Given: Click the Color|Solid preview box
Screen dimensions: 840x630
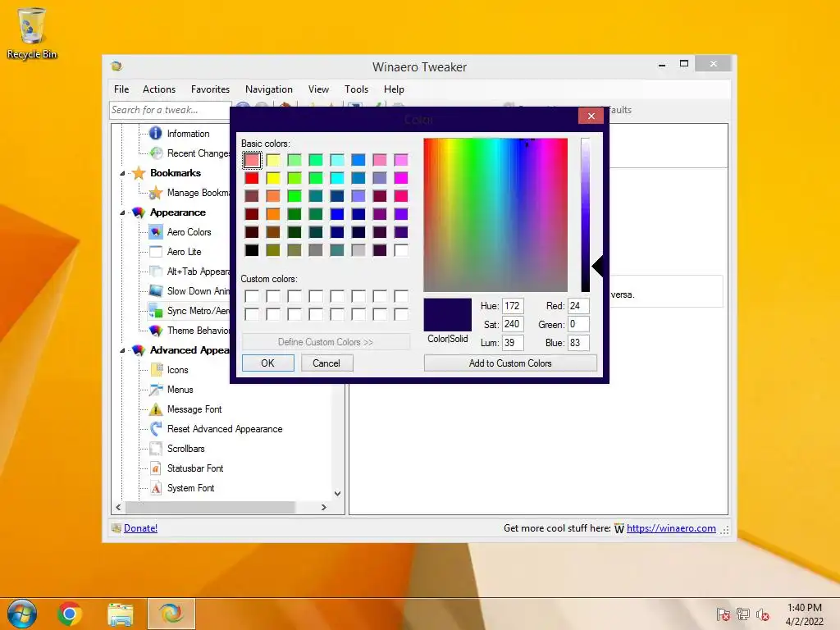Looking at the screenshot, I should (x=448, y=315).
